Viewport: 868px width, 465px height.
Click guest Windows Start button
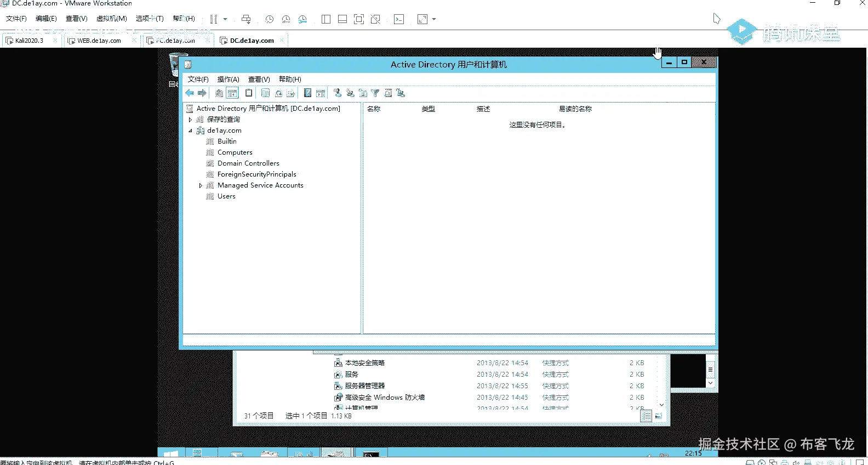tap(171, 453)
